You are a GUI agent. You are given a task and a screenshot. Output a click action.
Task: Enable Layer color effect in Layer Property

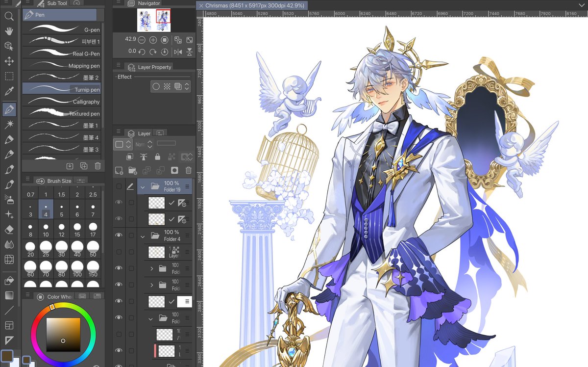point(177,86)
